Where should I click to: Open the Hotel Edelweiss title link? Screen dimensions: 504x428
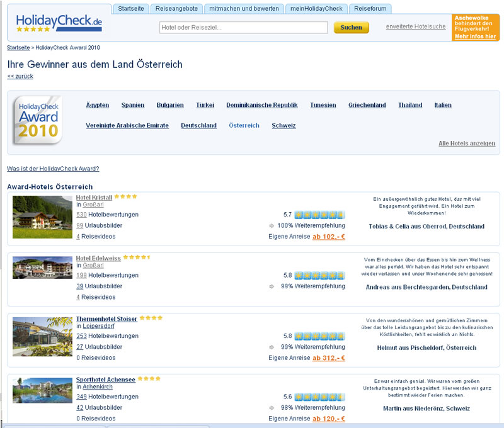98,258
